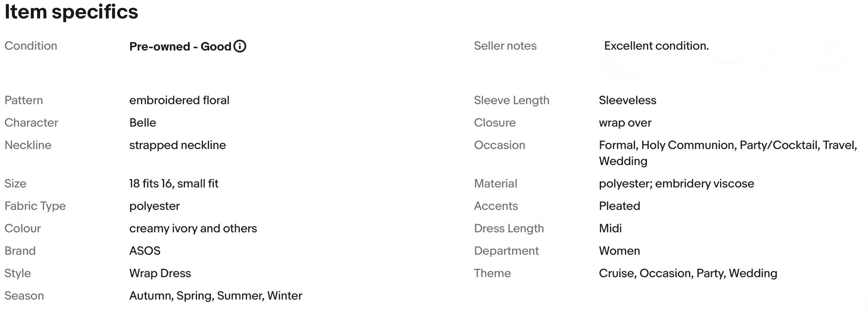Select the 'Pre-owned - Good' condition text
868x312 pixels.
tap(180, 46)
